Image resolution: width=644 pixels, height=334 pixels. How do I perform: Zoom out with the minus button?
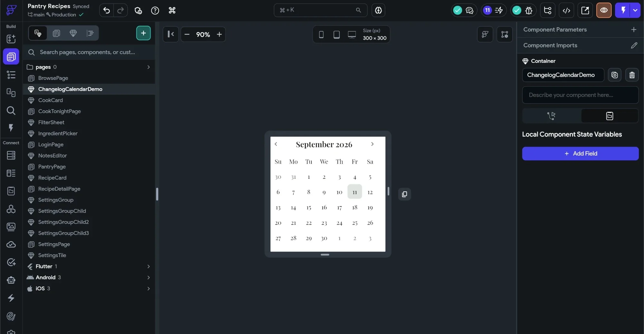(x=187, y=34)
